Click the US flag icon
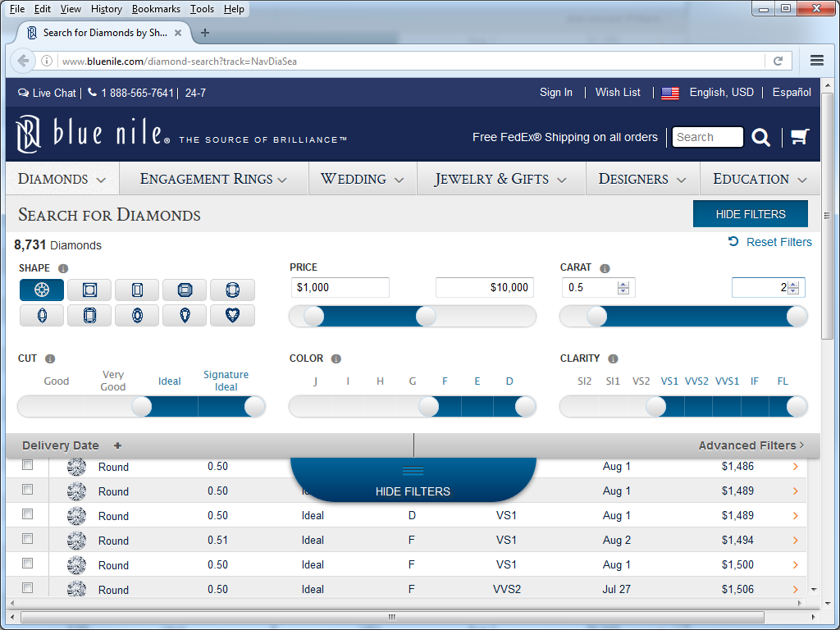840x630 pixels. (x=670, y=94)
